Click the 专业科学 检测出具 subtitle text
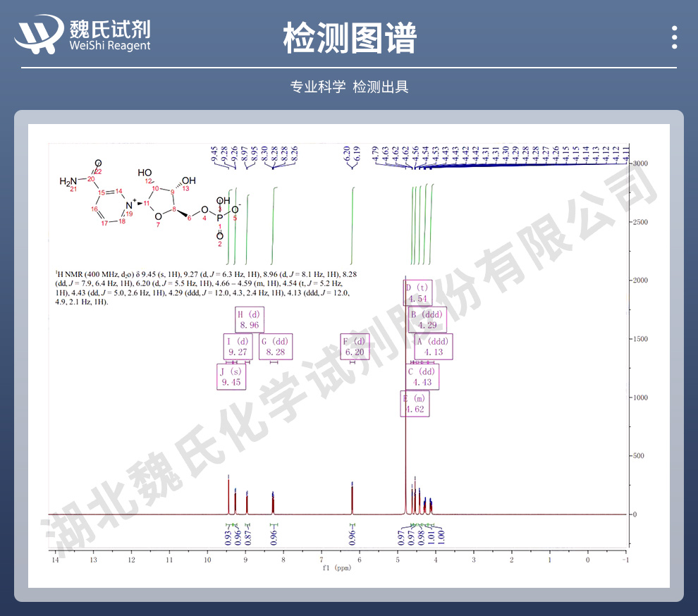The width and height of the screenshot is (698, 616). [x=349, y=87]
